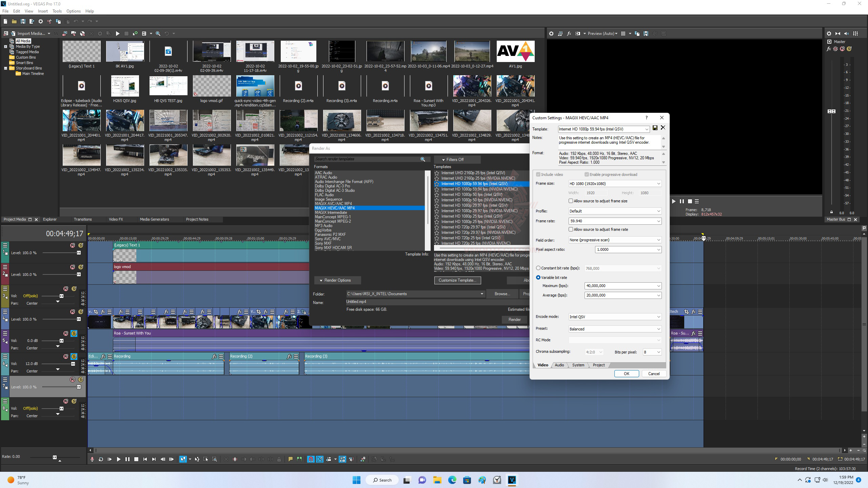Click the search magnifier in render templates
Image resolution: width=868 pixels, height=488 pixels.
tap(422, 159)
